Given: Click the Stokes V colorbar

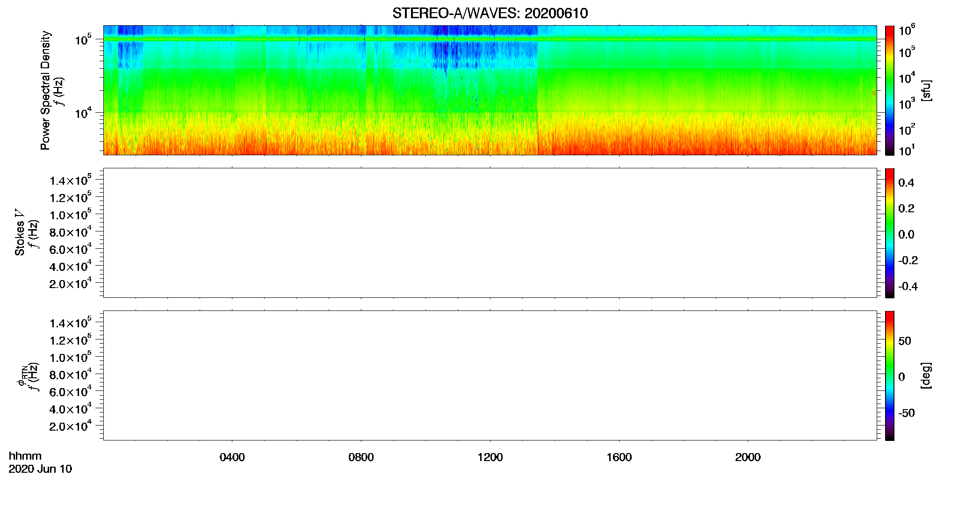Looking at the screenshot, I should [x=890, y=233].
